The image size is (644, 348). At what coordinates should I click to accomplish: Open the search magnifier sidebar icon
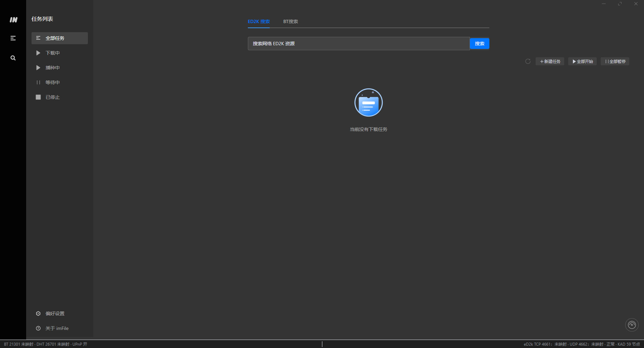13,58
